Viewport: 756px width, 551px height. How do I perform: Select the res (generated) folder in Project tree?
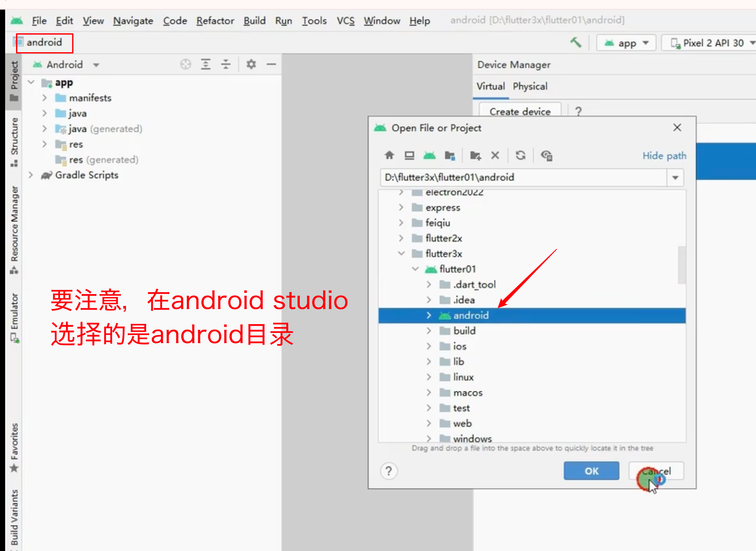(x=104, y=160)
